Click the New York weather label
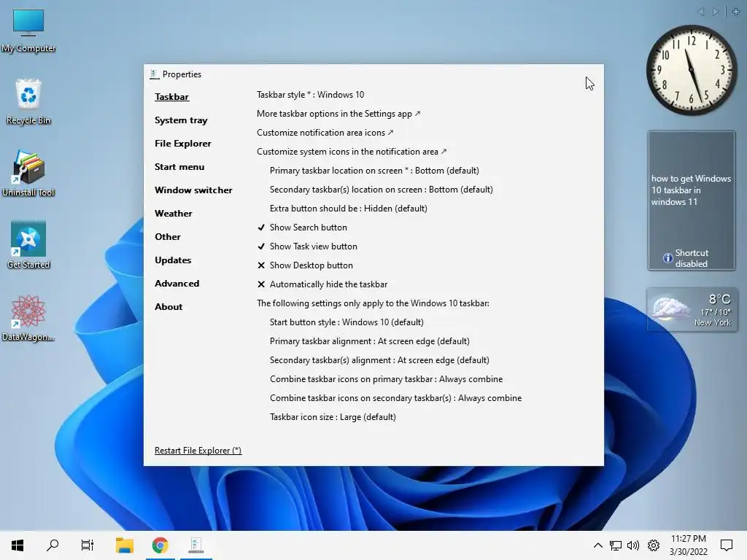This screenshot has height=560, width=747. [712, 322]
